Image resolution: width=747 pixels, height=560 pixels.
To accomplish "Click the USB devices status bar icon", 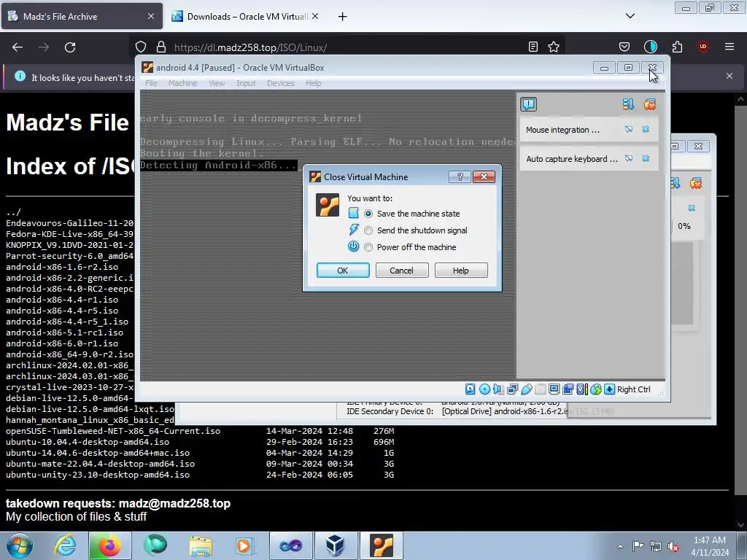I will [x=527, y=389].
